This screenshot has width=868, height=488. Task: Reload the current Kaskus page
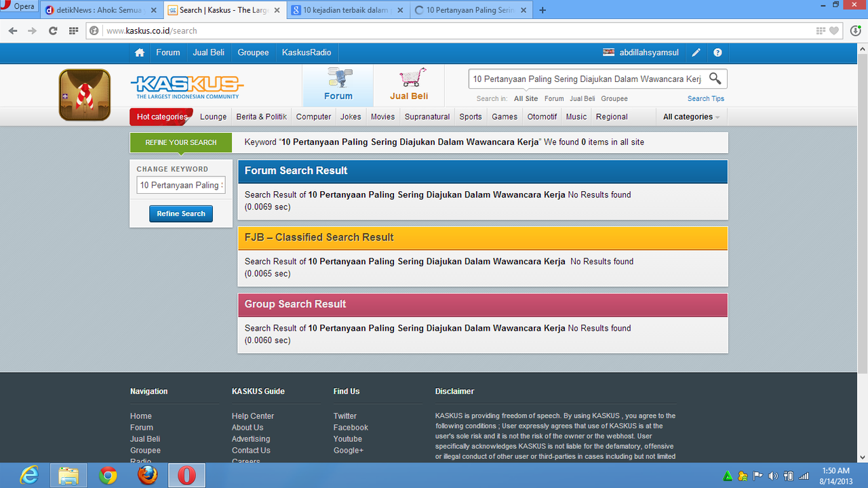(x=53, y=30)
